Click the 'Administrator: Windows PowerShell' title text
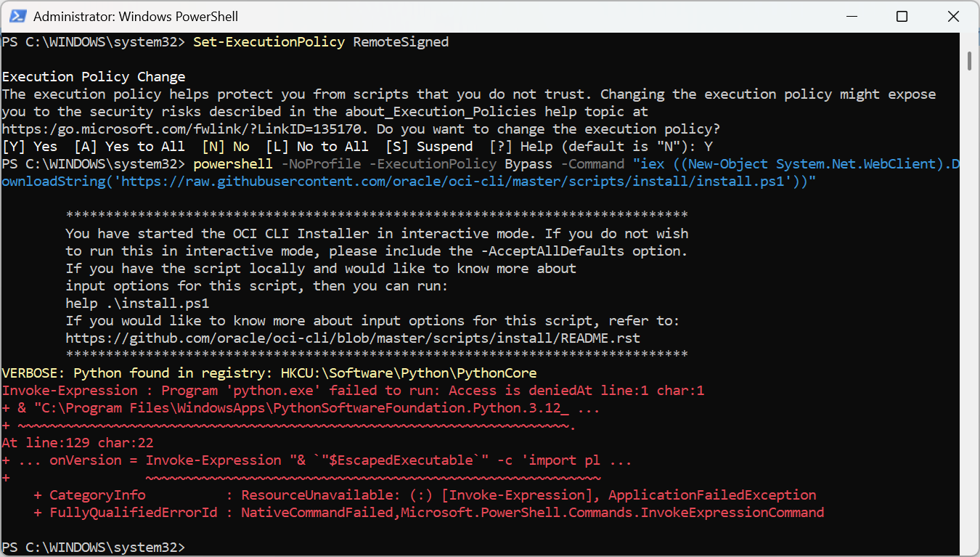Image resolution: width=980 pixels, height=557 pixels. [136, 16]
